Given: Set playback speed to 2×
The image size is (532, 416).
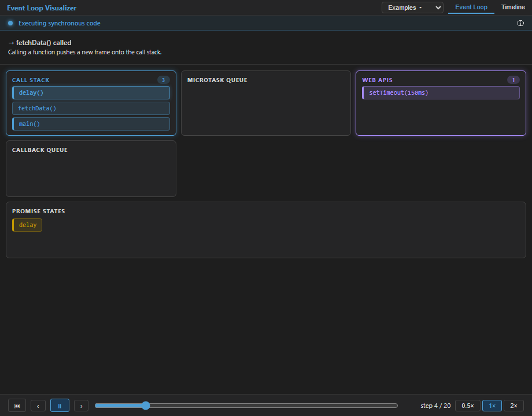Looking at the screenshot, I should coord(513,406).
